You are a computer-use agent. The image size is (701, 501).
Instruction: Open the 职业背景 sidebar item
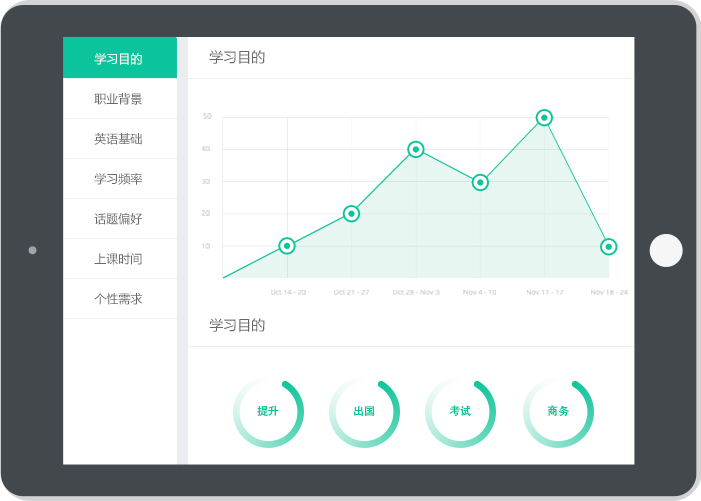(x=119, y=99)
